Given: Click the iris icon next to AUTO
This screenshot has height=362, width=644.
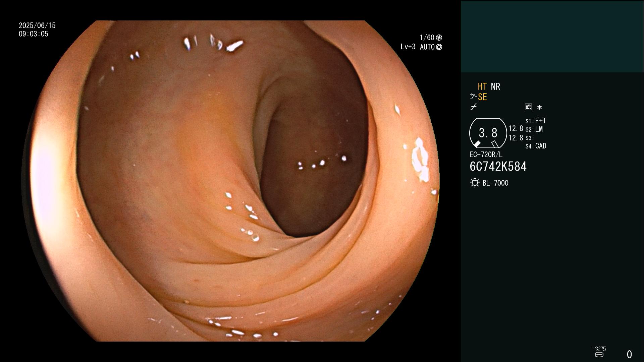Looking at the screenshot, I should tap(439, 47).
